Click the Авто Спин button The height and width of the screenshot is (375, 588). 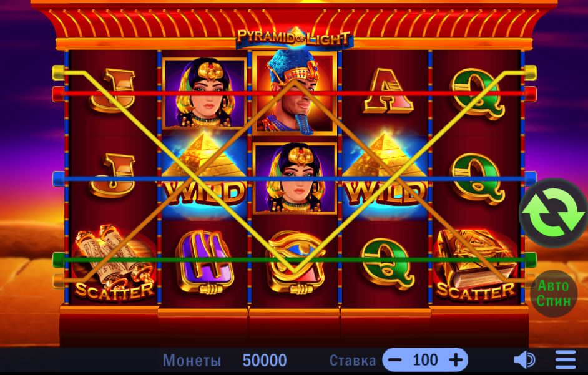[554, 293]
